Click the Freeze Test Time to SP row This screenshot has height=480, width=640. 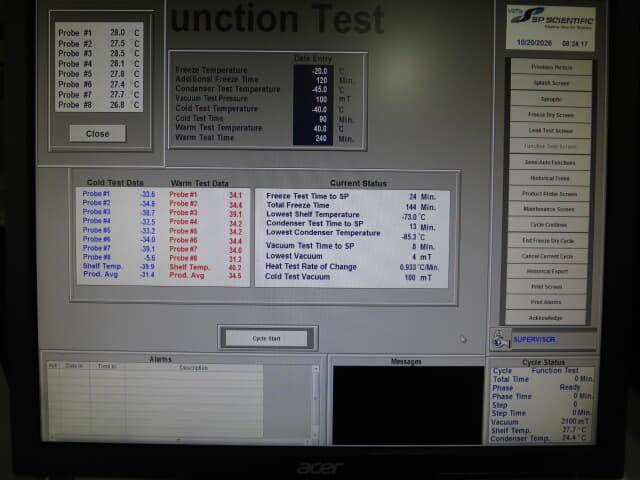351,196
